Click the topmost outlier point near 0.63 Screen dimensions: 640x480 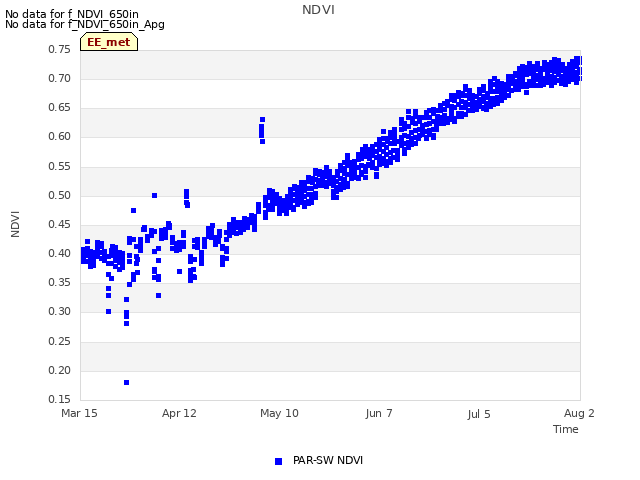[262, 120]
